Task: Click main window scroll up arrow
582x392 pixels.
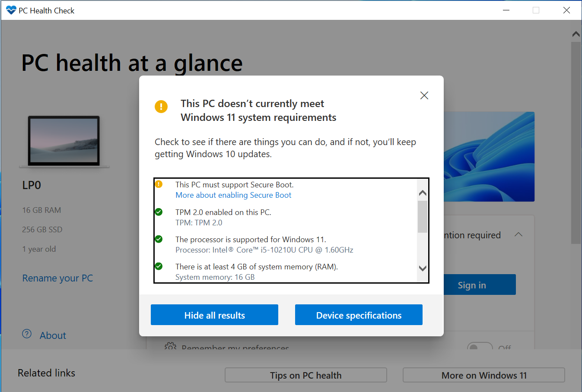Action: (576, 34)
